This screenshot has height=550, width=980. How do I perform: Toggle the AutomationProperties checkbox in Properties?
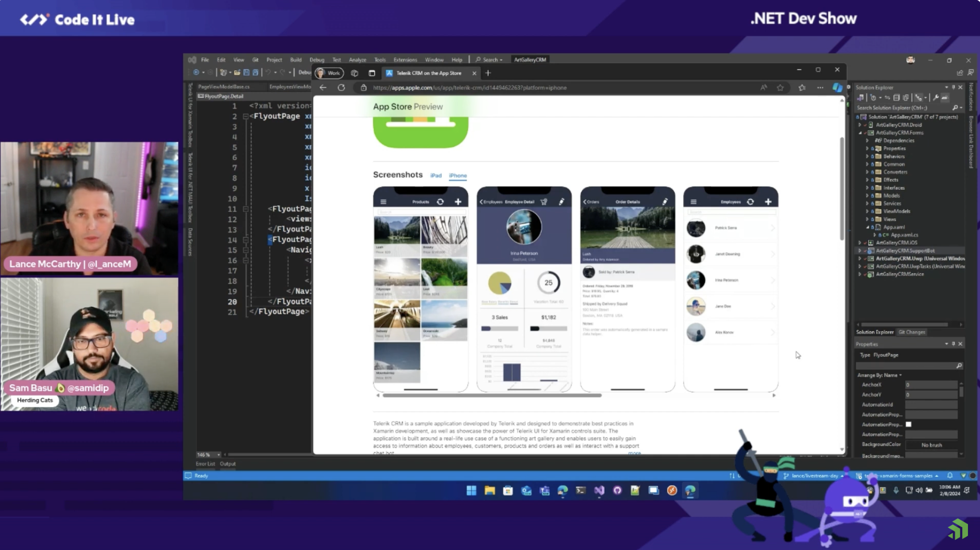(x=908, y=424)
